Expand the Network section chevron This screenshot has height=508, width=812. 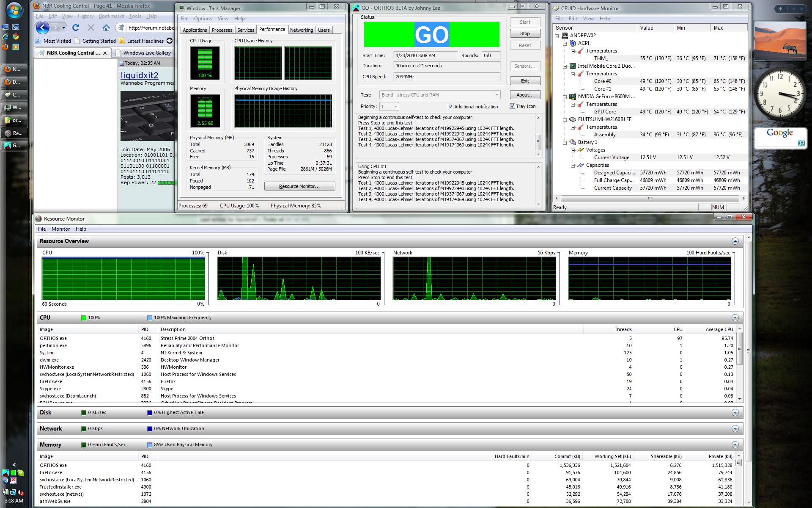pyautogui.click(x=735, y=429)
